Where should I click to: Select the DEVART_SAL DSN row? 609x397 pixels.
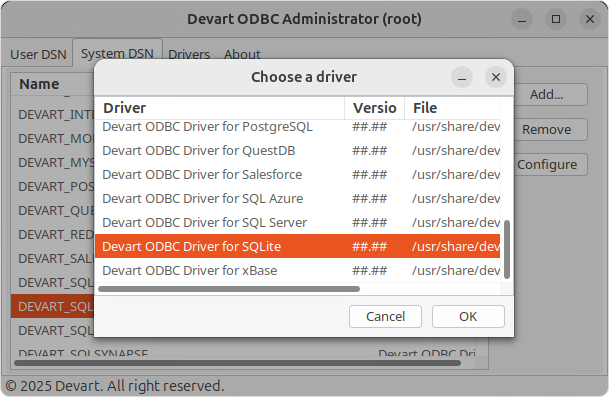pyautogui.click(x=53, y=258)
